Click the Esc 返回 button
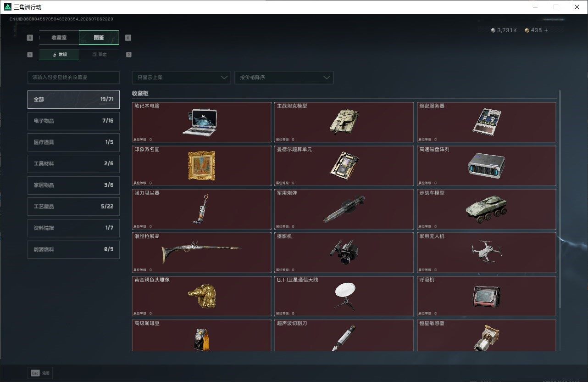The height and width of the screenshot is (382, 588). click(40, 373)
